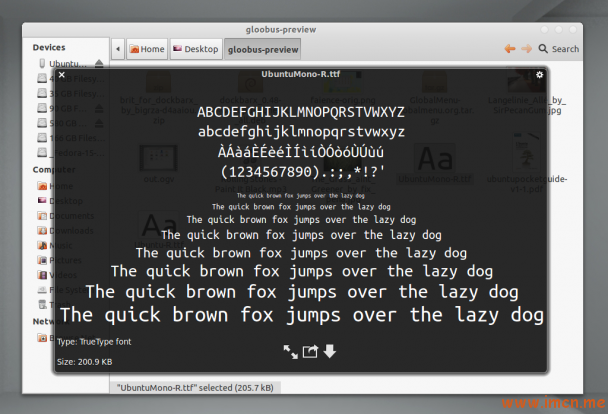
Task: Click the digits and punctuation sample line
Action: point(302,171)
